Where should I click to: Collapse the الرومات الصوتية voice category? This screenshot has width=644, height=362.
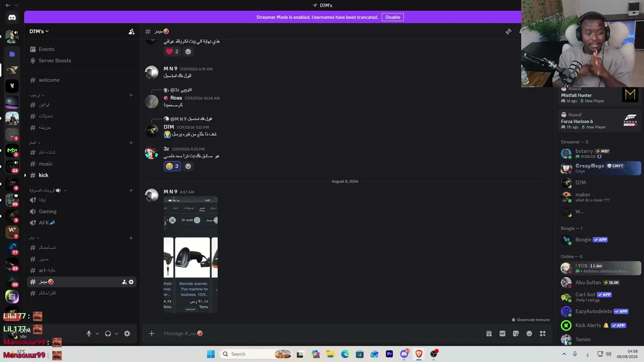pyautogui.click(x=48, y=191)
